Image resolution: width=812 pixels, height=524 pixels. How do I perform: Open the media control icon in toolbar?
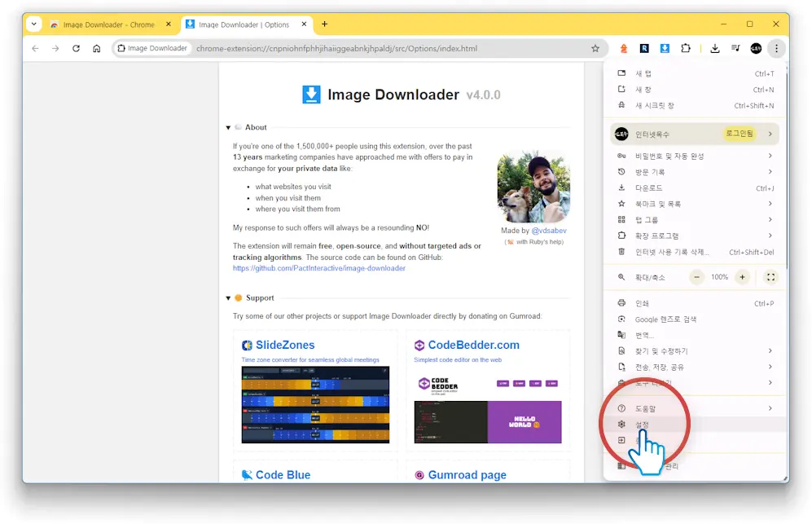pyautogui.click(x=735, y=48)
